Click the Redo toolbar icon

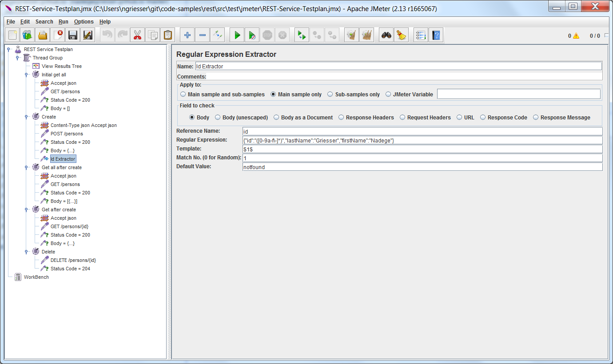click(123, 35)
